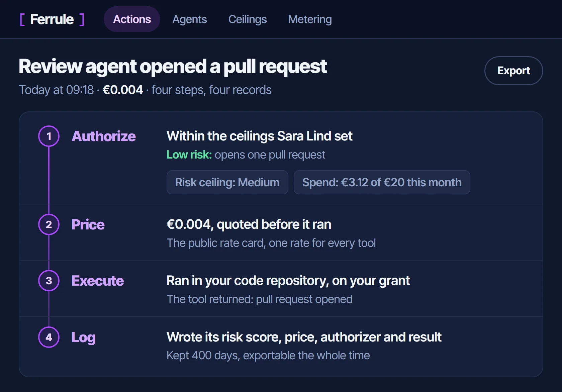
Task: Click the 'Low risk:' label
Action: 189,155
